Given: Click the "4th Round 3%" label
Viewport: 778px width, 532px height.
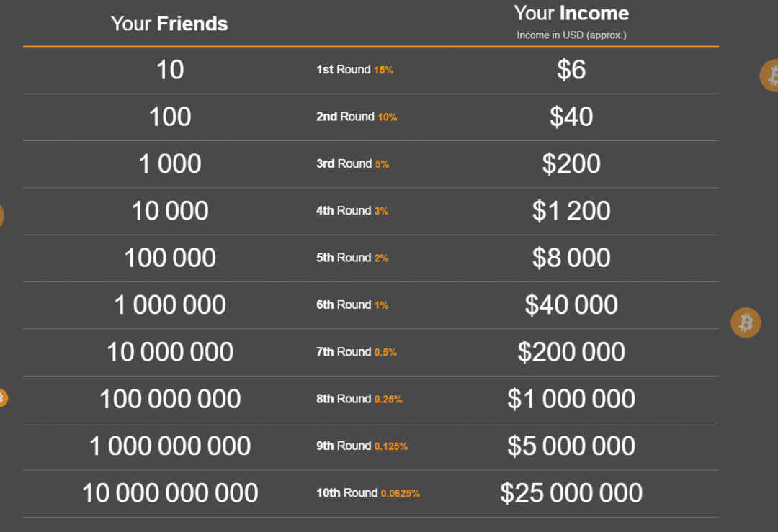Looking at the screenshot, I should click(x=352, y=211).
